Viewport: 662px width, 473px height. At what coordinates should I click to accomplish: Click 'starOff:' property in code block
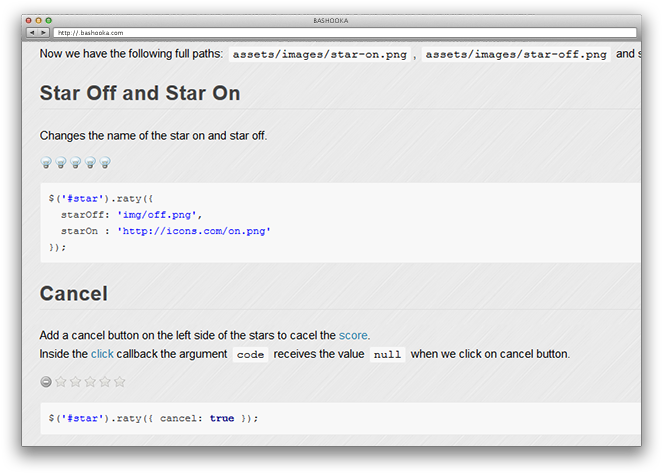point(85,215)
